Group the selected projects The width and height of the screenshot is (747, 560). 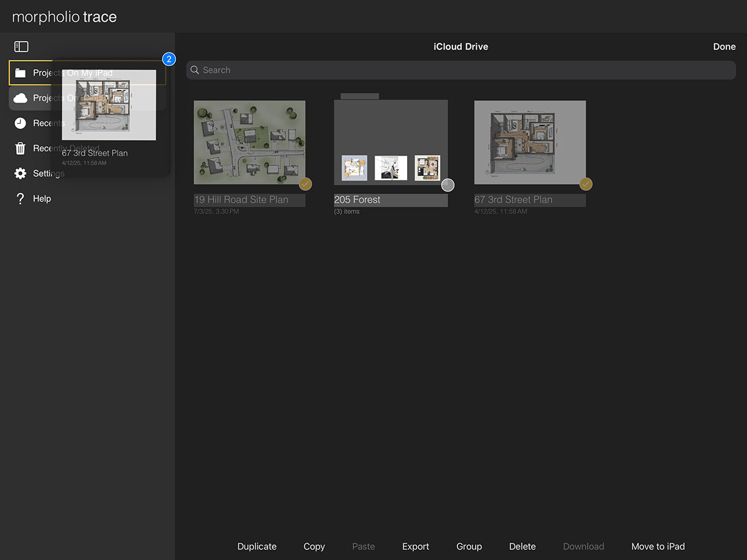(x=469, y=546)
